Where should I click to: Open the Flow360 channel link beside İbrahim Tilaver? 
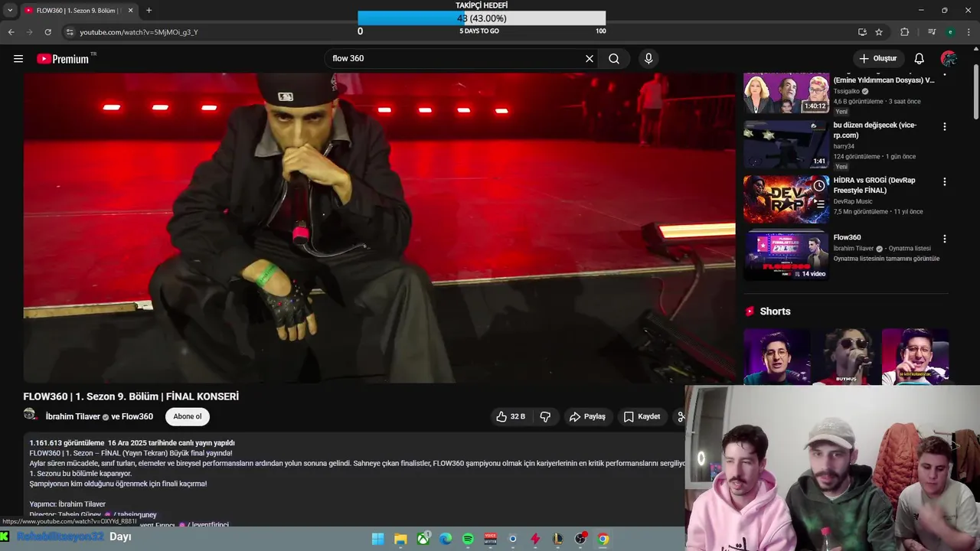click(x=138, y=416)
